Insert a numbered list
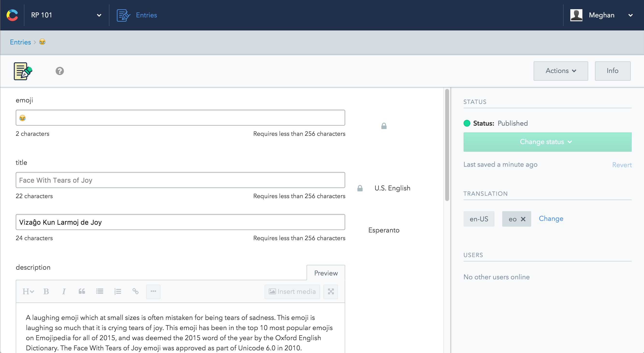Screen dimensions: 644x353 (x=117, y=291)
